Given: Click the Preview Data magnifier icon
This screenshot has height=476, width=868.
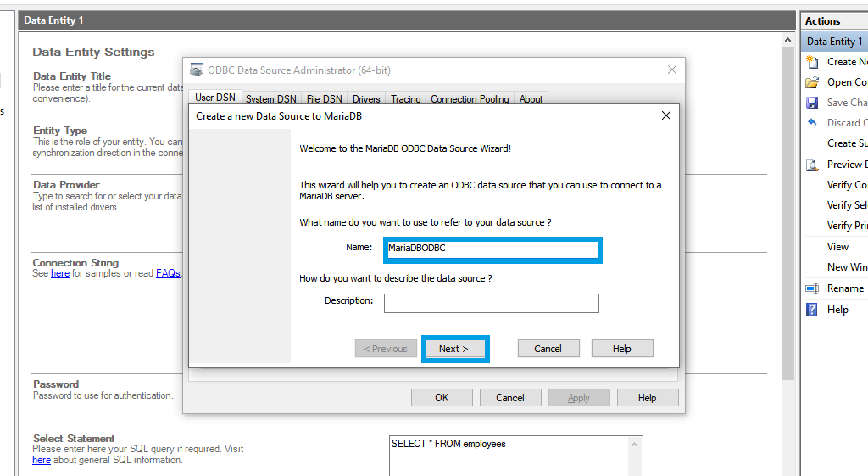Looking at the screenshot, I should 811,165.
